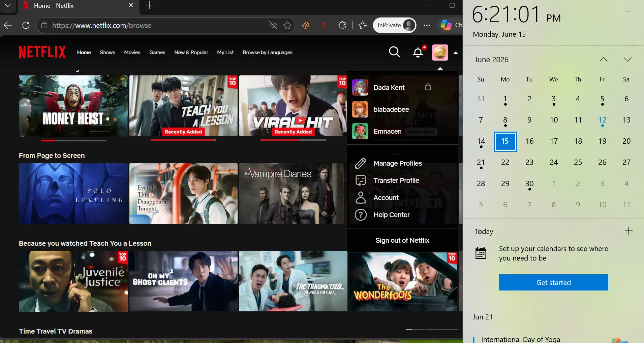The image size is (644, 343).
Task: Open the calendar panel more options ellipsis
Action: pyautogui.click(x=628, y=11)
